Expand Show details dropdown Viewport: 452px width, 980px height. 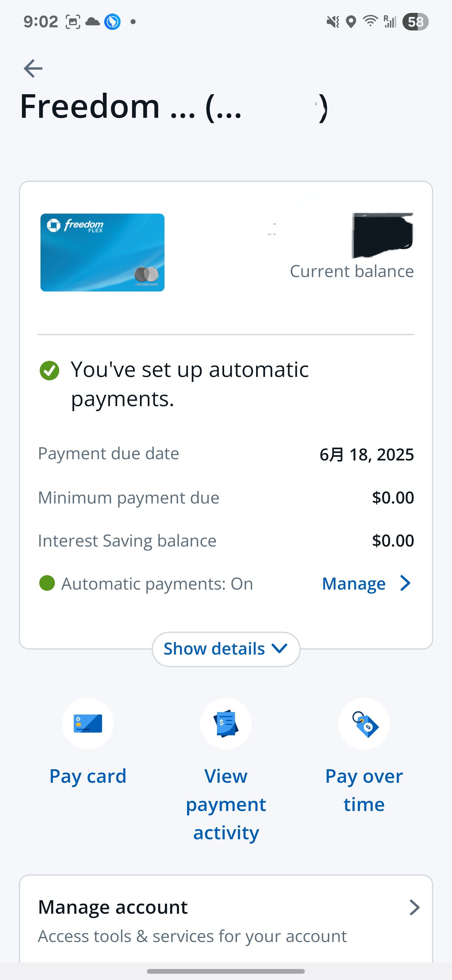pyautogui.click(x=226, y=649)
